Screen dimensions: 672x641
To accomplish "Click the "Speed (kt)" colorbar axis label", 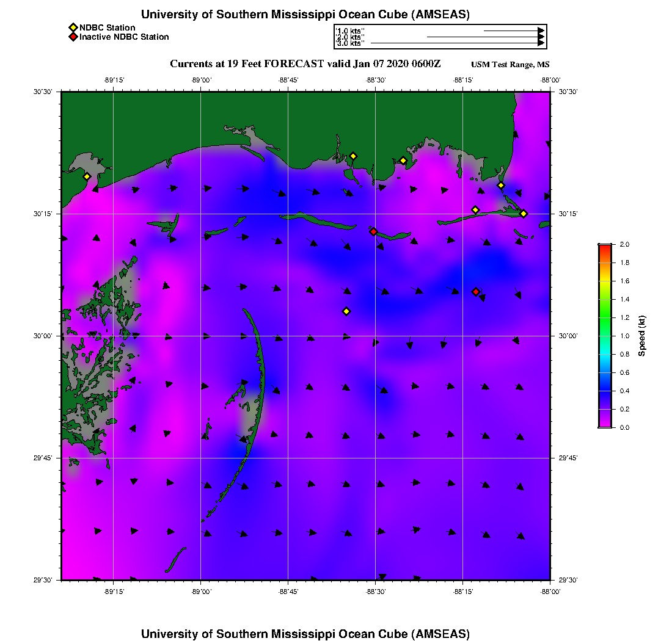I will click(x=642, y=336).
